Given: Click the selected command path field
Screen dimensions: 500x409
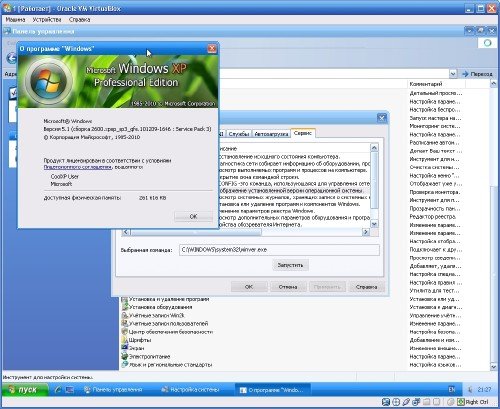Looking at the screenshot, I should point(279,250).
